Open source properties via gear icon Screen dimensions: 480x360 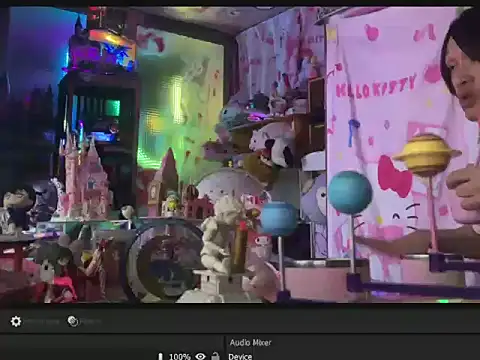(16, 321)
